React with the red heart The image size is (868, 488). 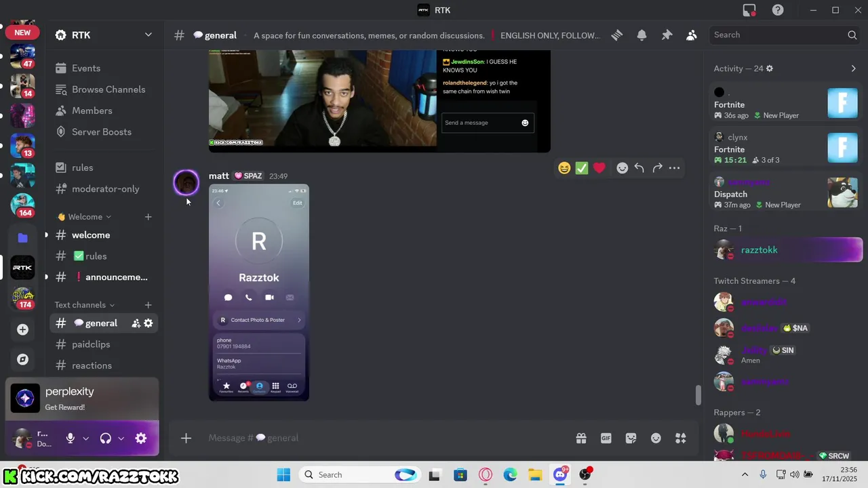(599, 168)
